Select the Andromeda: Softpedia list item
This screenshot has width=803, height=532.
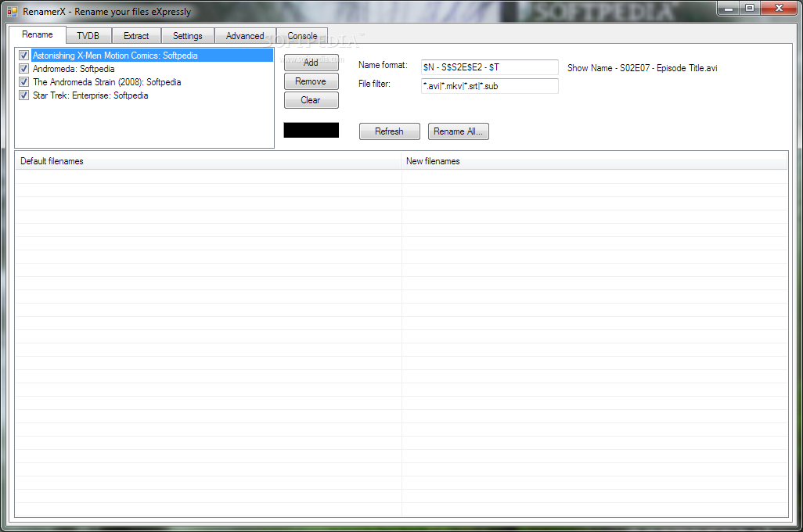(74, 69)
